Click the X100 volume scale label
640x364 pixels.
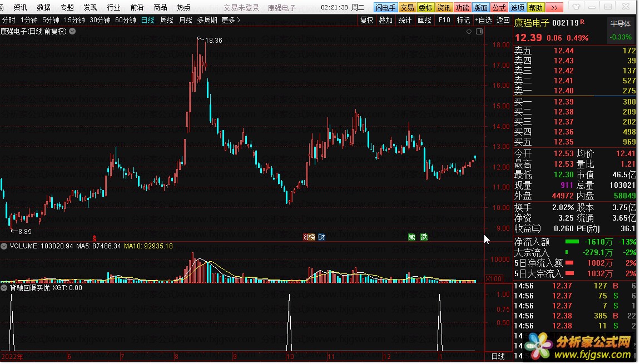(x=494, y=279)
